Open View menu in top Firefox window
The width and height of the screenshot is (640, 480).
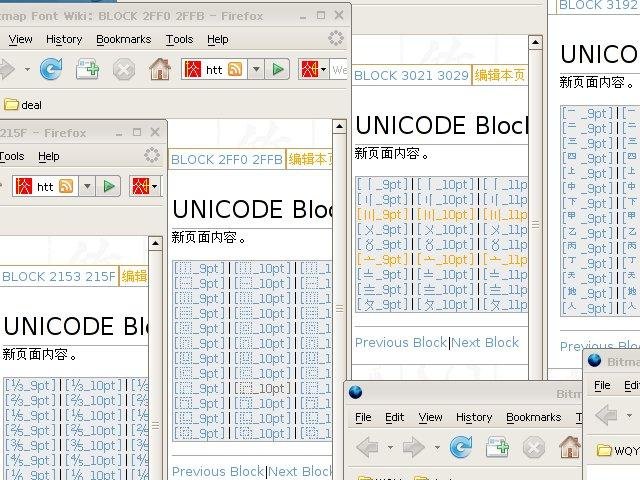(x=20, y=39)
